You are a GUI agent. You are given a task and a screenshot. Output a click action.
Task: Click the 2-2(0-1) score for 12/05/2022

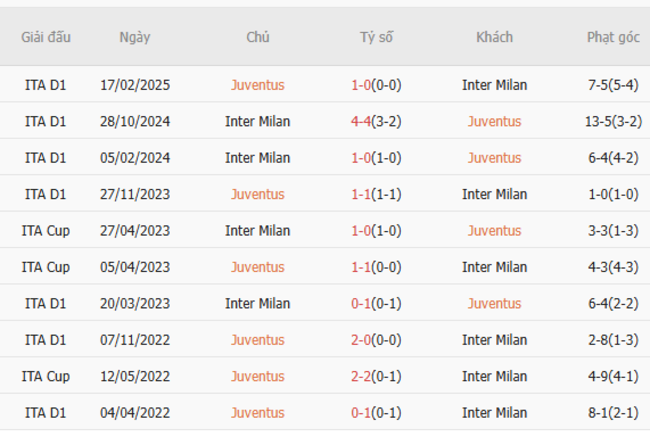[x=376, y=377]
